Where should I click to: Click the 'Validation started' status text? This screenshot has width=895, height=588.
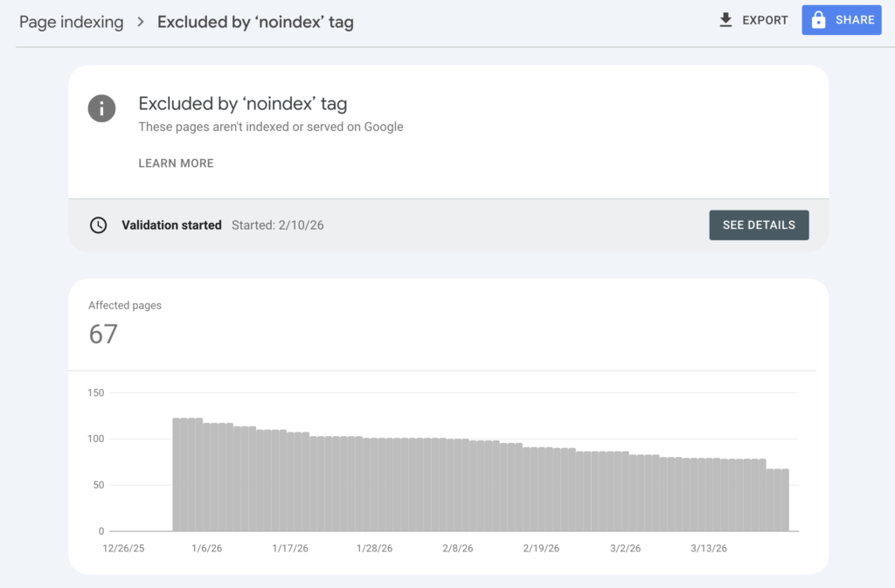click(171, 225)
